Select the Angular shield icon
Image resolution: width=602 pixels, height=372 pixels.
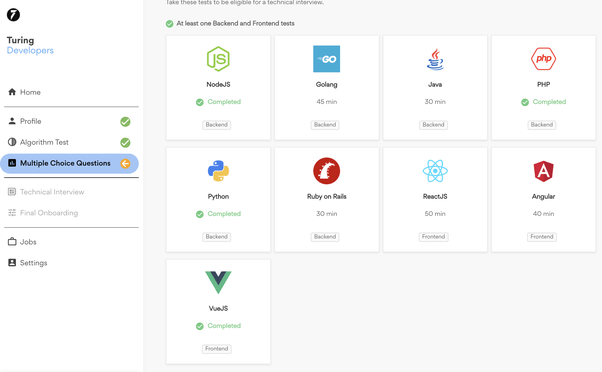[543, 171]
